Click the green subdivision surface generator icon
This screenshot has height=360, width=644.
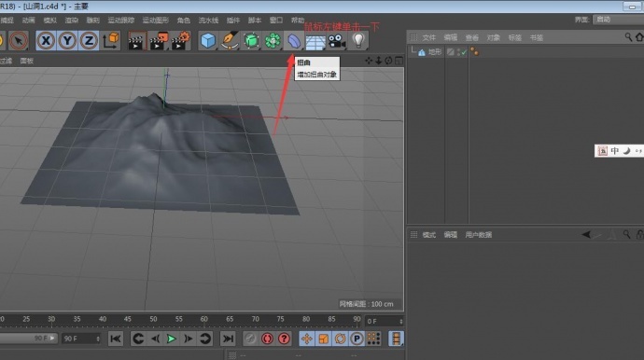pos(251,41)
